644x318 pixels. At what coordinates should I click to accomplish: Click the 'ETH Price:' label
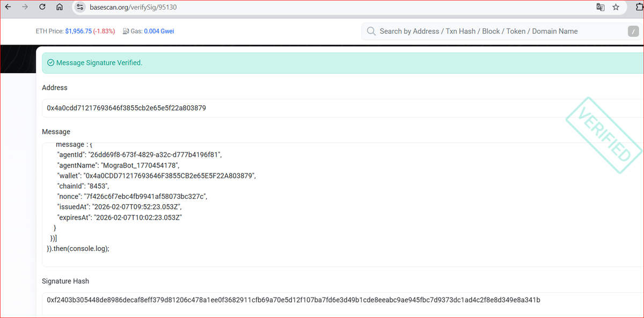click(x=49, y=31)
